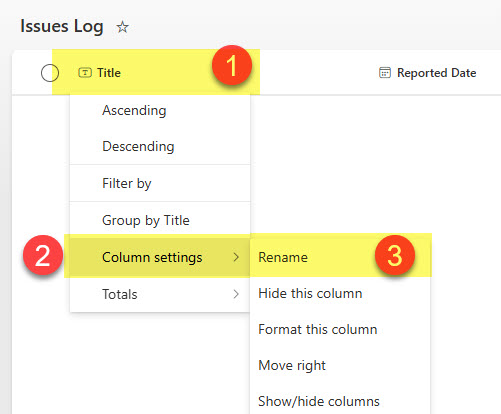501x414 pixels.
Task: Click the Title column text-type icon
Action: 85,72
